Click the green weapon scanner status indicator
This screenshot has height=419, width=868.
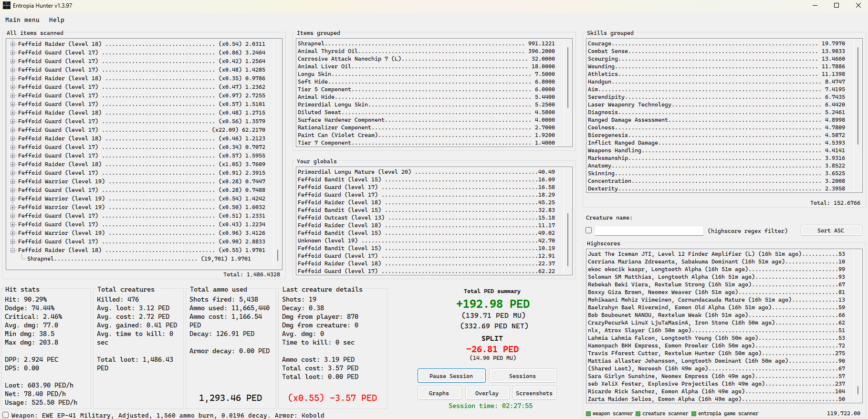point(588,414)
